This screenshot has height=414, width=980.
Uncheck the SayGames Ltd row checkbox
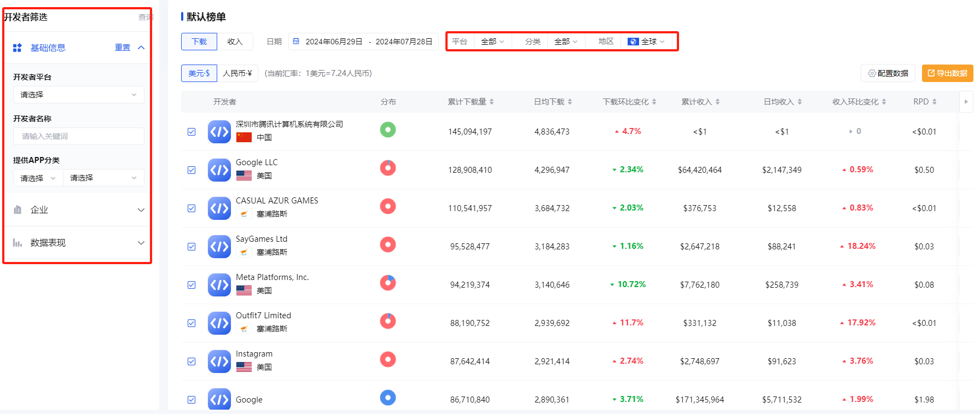tap(192, 247)
